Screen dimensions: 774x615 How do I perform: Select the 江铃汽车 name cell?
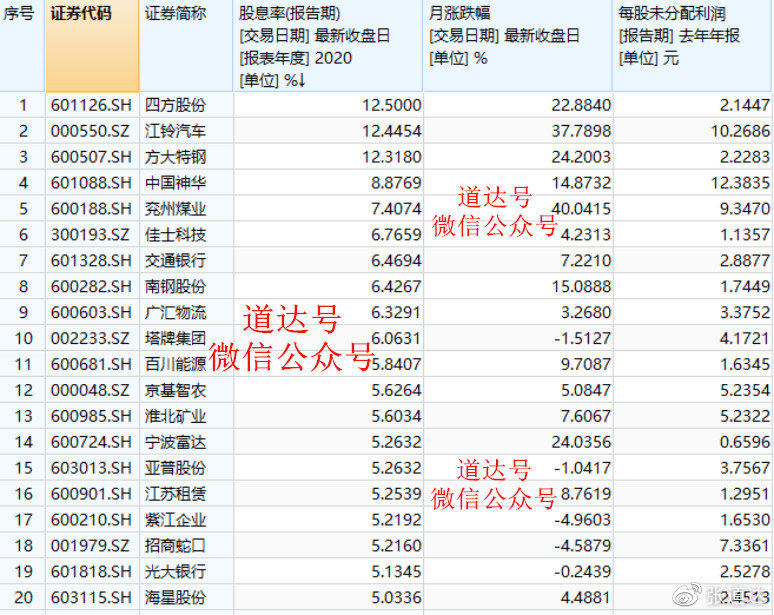[x=175, y=131]
